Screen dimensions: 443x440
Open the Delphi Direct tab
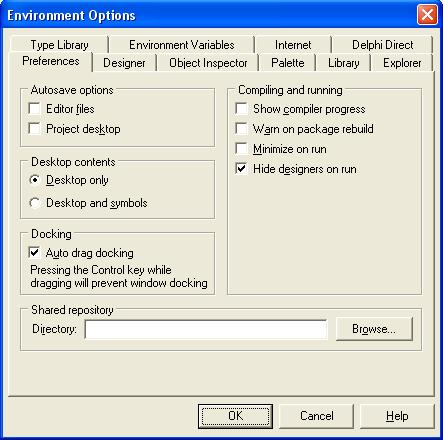coord(382,45)
